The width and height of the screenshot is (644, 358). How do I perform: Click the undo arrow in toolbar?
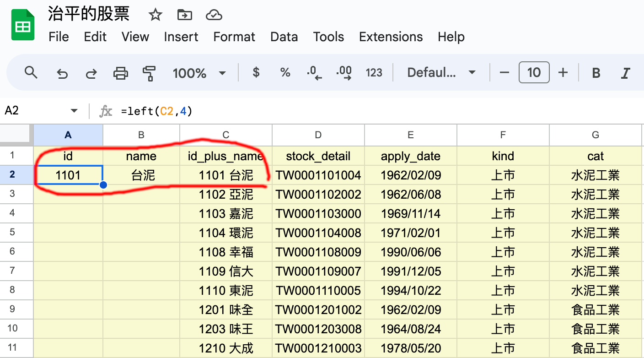pos(62,73)
